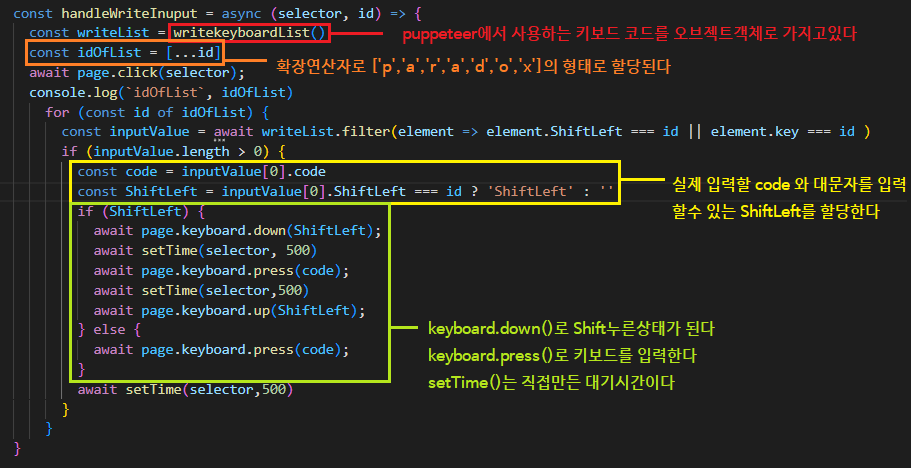Click setTime call right after keyboard.down line
The image size is (911, 468).
[229, 251]
